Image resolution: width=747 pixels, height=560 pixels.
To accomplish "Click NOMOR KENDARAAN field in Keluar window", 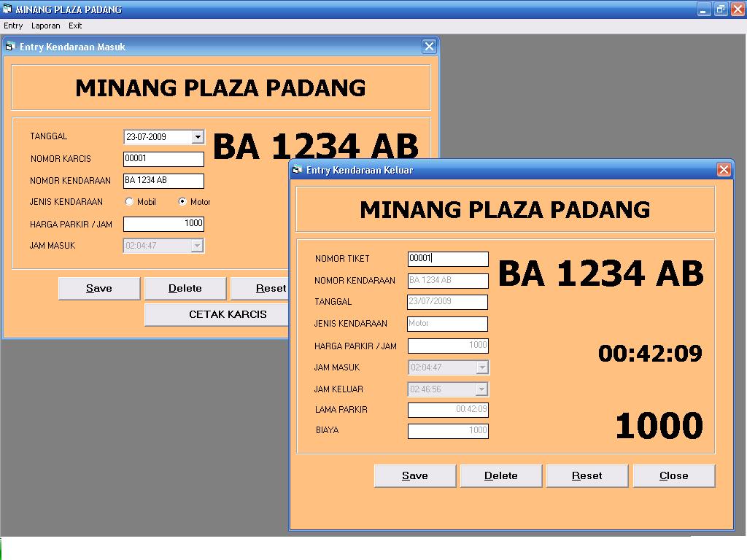I will pyautogui.click(x=448, y=281).
